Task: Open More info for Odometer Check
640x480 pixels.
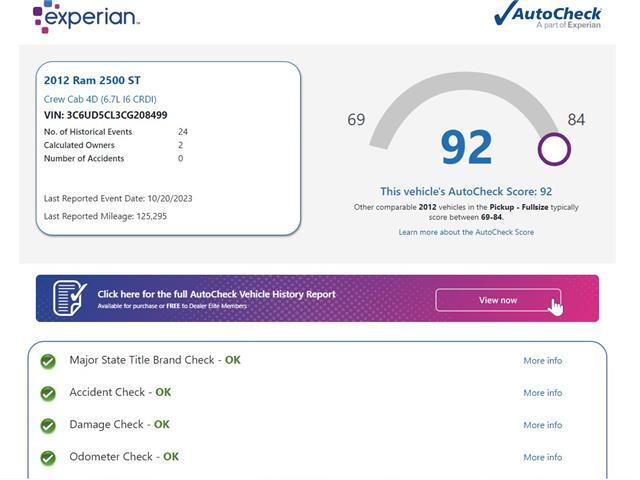Action: pyautogui.click(x=542, y=457)
